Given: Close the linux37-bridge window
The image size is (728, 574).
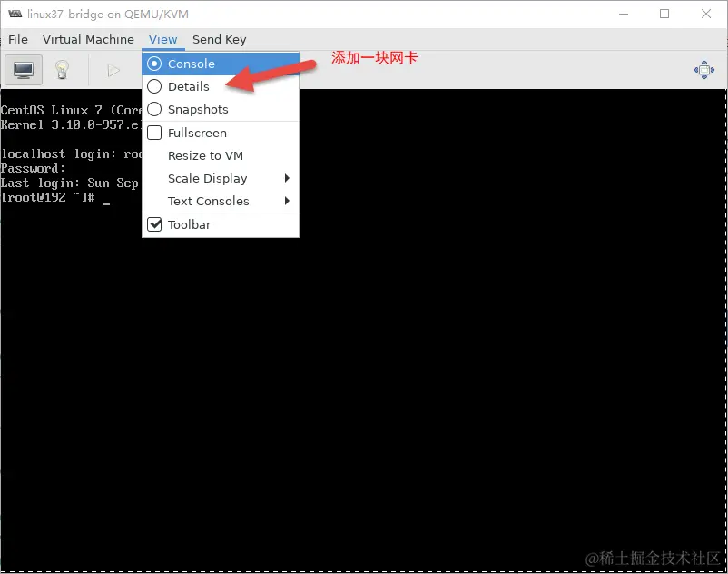Looking at the screenshot, I should (x=706, y=14).
